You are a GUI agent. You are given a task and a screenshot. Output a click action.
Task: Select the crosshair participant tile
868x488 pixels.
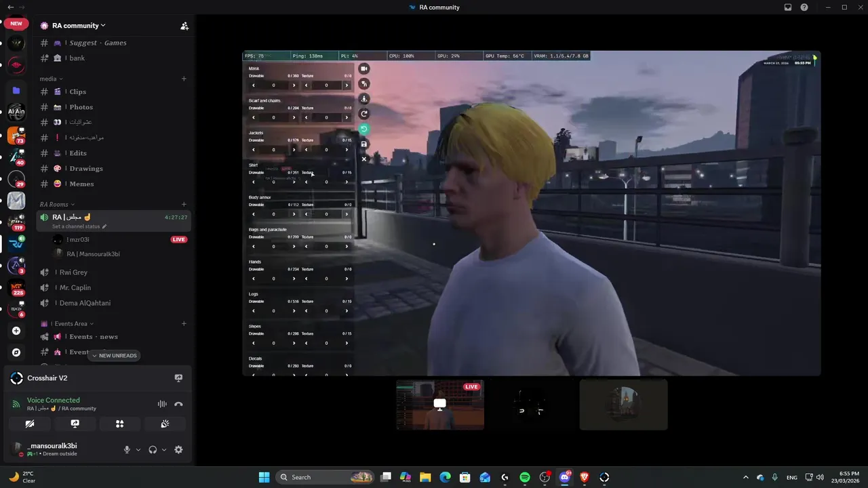point(532,405)
